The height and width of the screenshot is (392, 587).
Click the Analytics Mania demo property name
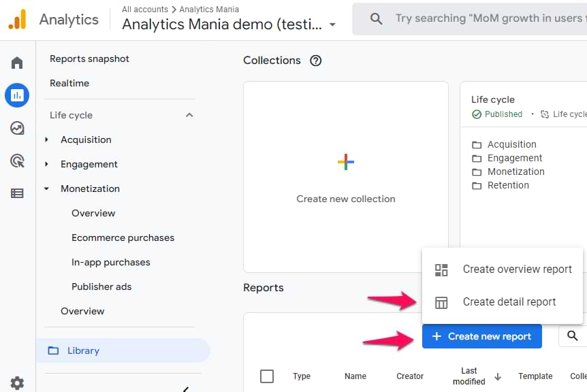click(x=222, y=24)
